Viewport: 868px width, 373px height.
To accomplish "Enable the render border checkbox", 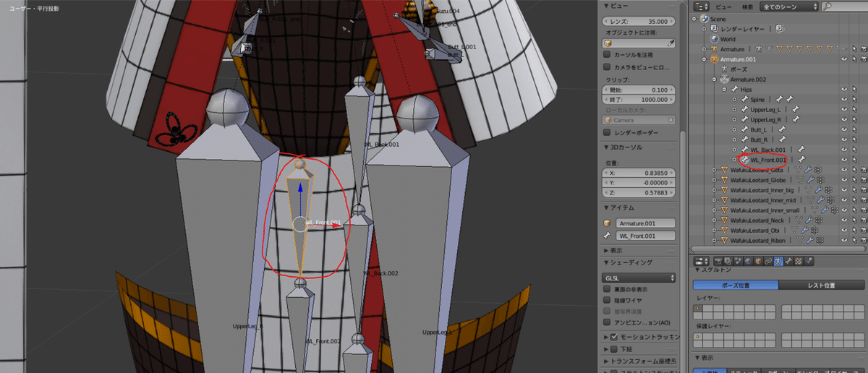I will click(x=607, y=133).
